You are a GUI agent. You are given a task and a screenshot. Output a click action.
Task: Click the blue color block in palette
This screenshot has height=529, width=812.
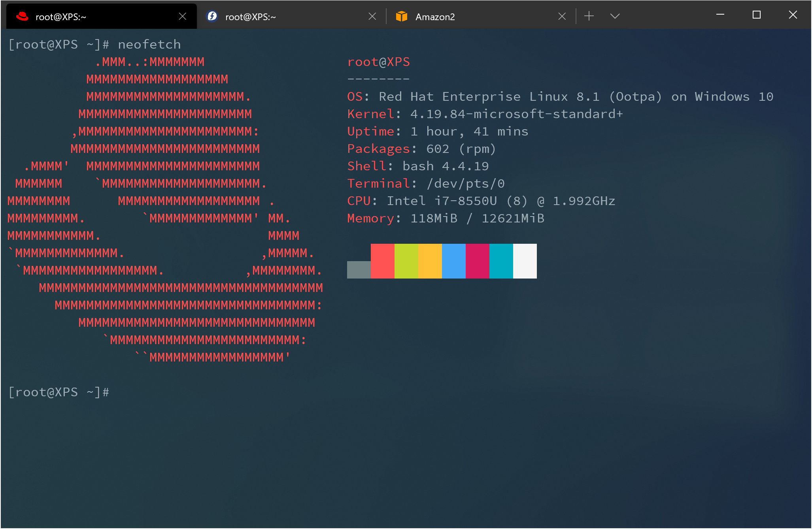tap(453, 261)
